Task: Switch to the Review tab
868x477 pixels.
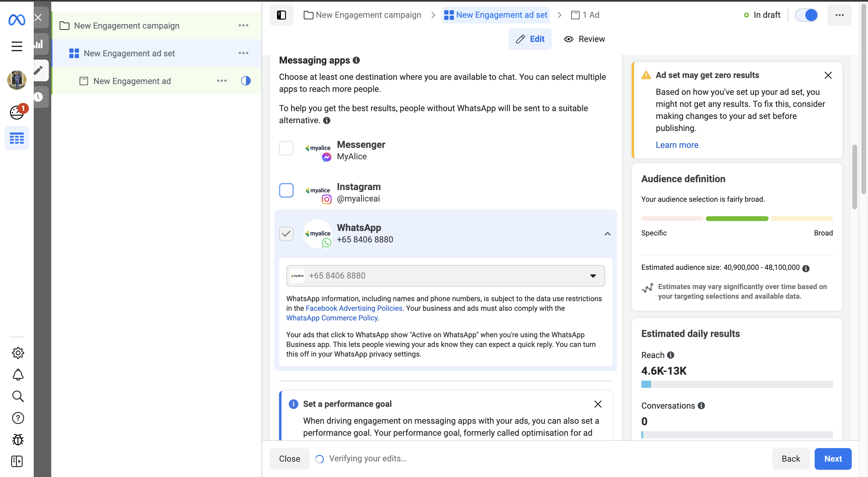Action: point(584,39)
